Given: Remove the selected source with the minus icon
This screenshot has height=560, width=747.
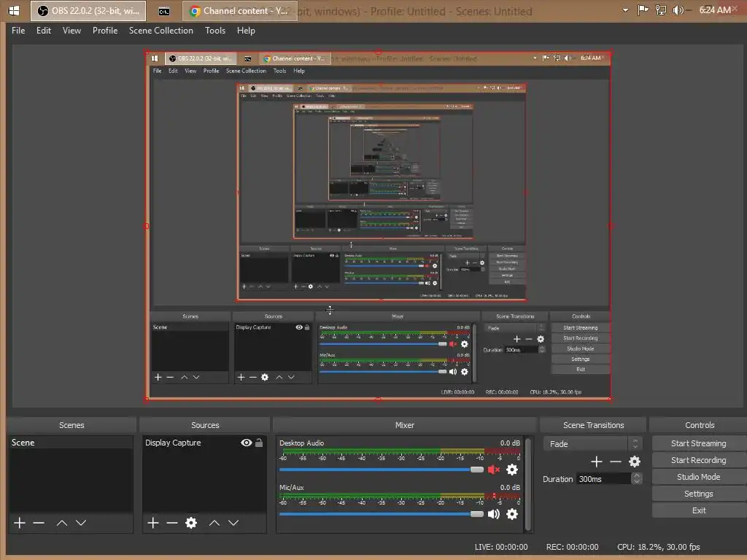Looking at the screenshot, I should tap(172, 523).
